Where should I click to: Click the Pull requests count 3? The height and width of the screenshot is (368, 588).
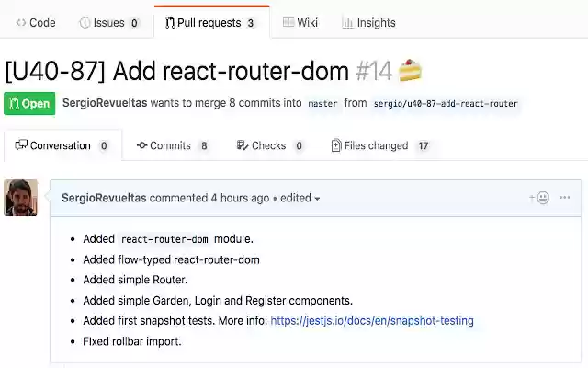[x=251, y=23]
